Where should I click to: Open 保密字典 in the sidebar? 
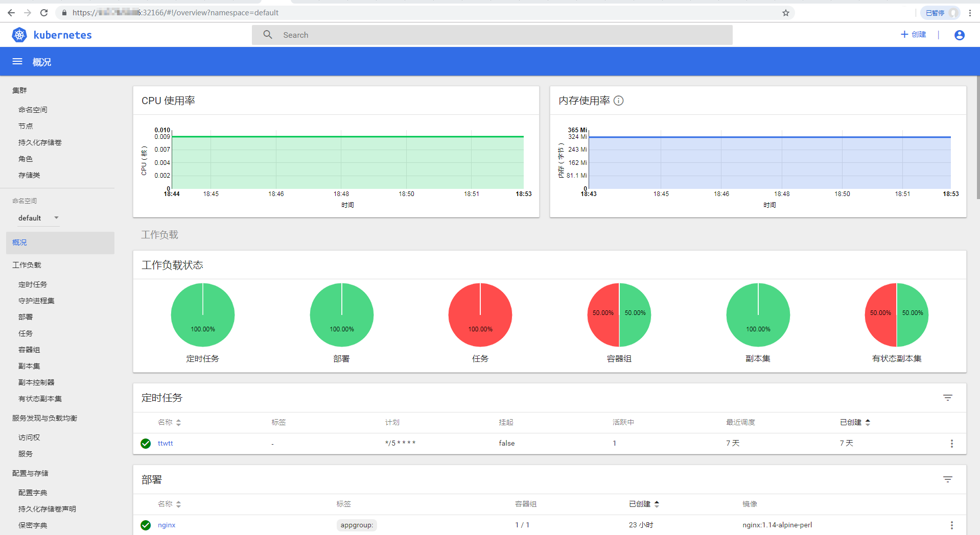coord(33,525)
